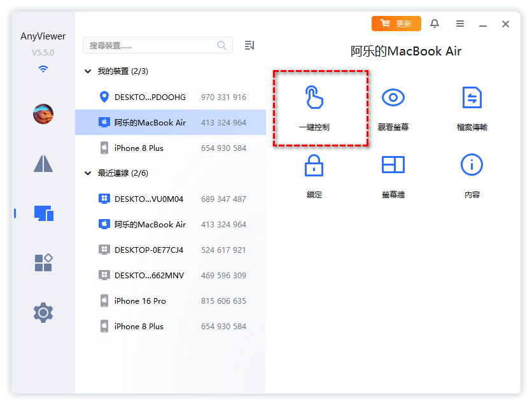This screenshot has width=532, height=405.
Task: Start 檔案傳輸 file transfer
Action: point(472,99)
